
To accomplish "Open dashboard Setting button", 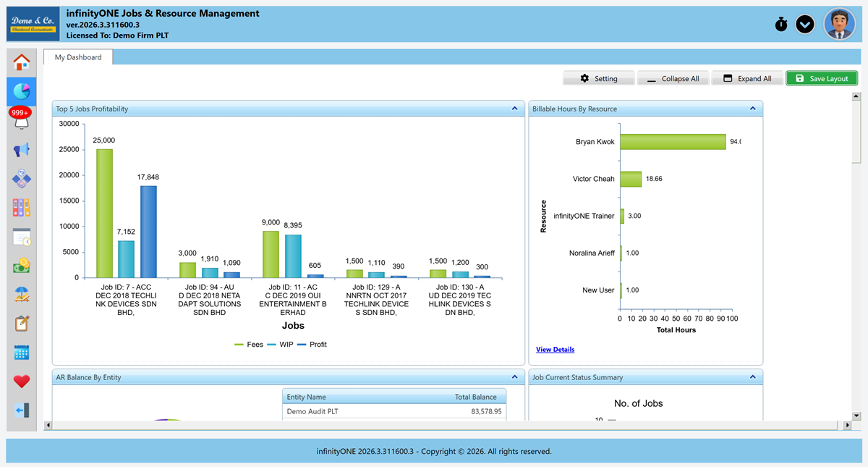I will coord(599,78).
